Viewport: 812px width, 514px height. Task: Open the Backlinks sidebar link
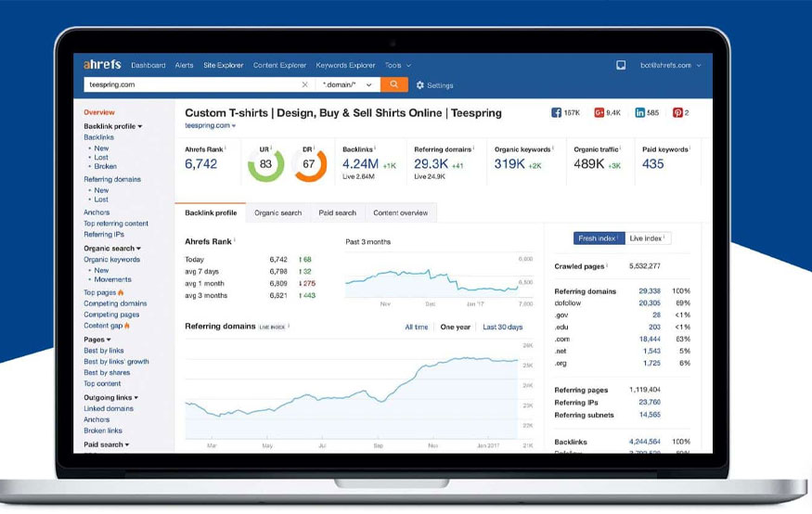[x=99, y=137]
